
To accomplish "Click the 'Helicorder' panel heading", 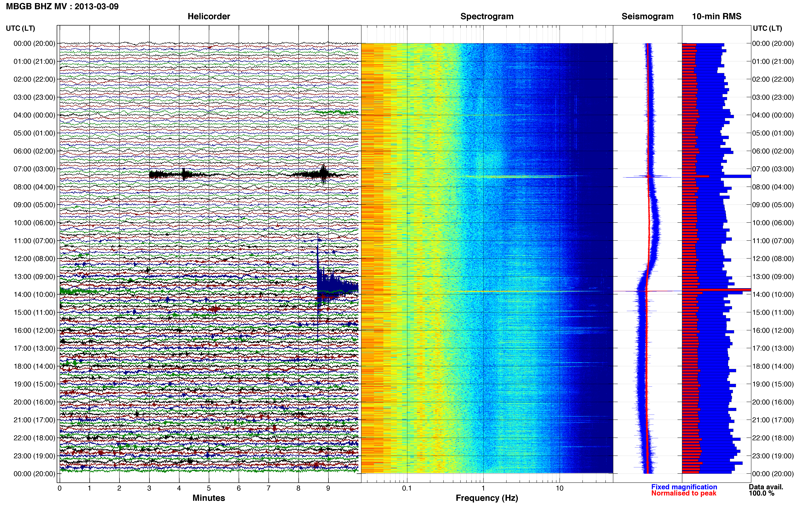I will (209, 16).
